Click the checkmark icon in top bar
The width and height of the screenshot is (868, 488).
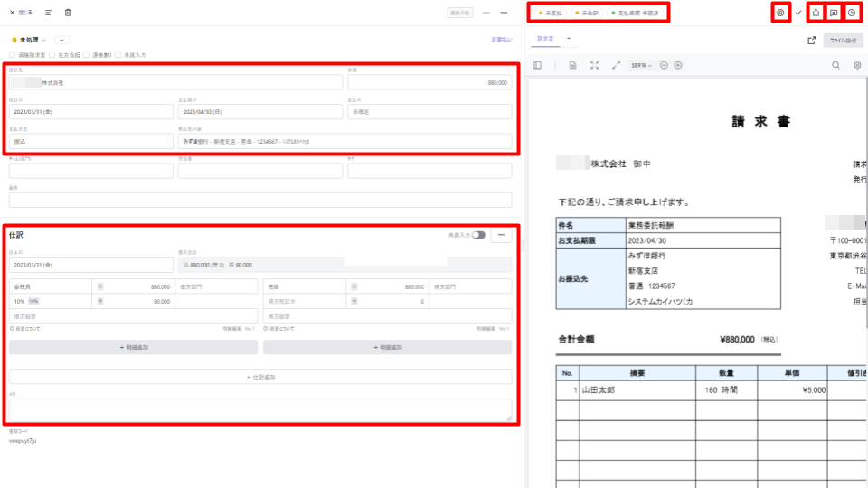pyautogui.click(x=798, y=13)
